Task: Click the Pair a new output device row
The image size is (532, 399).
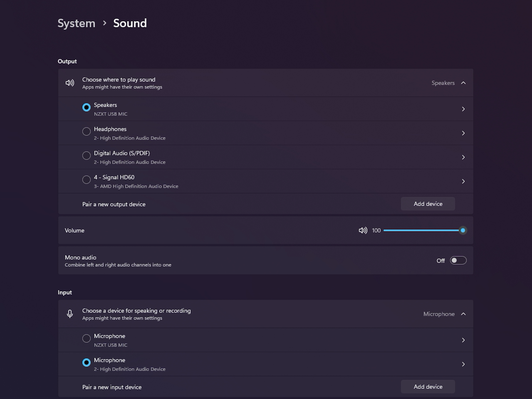Action: click(114, 204)
